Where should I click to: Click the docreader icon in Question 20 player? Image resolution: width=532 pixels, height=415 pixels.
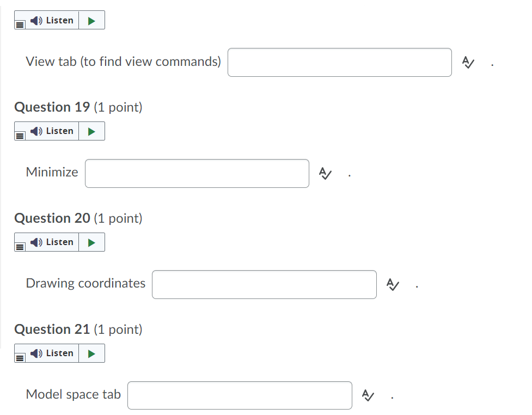[x=20, y=245]
